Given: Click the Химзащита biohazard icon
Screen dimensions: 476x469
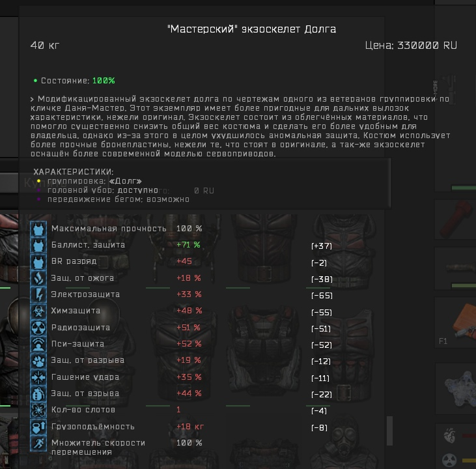Looking at the screenshot, I should point(38,311).
